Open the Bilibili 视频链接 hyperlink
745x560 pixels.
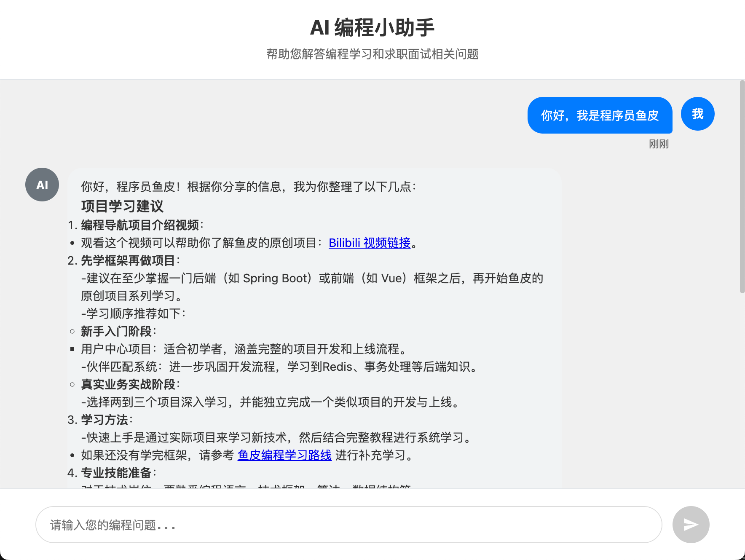pyautogui.click(x=369, y=243)
